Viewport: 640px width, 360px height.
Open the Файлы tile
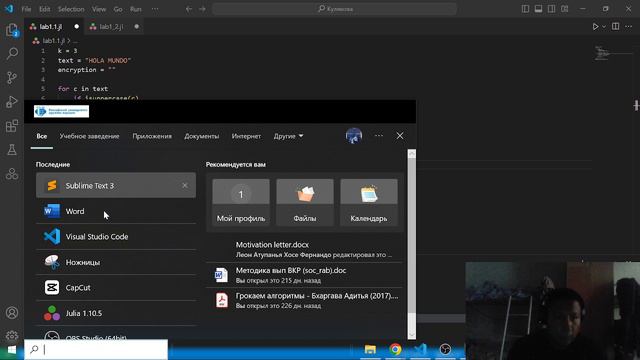305,202
